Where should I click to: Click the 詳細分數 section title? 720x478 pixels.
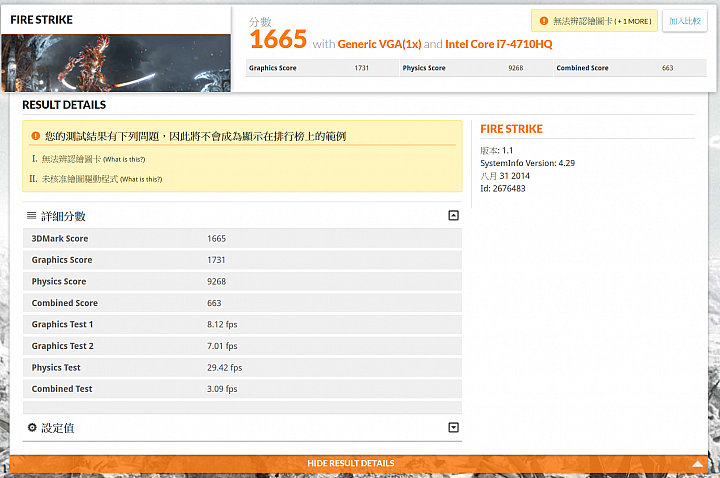pyautogui.click(x=63, y=216)
